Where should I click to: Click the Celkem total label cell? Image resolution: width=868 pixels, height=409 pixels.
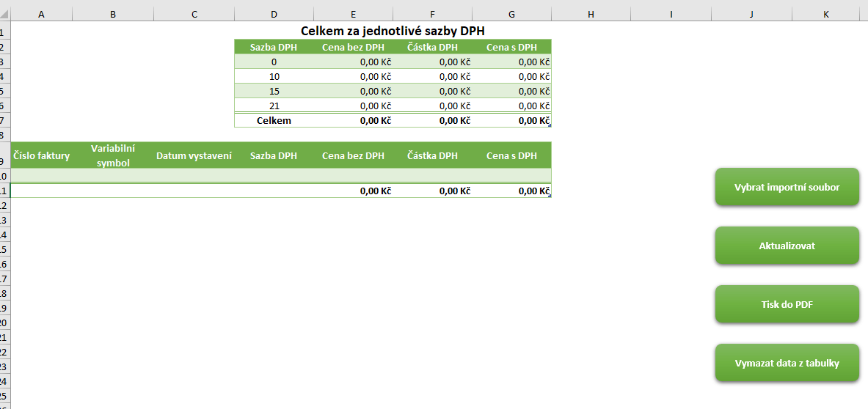pos(274,120)
